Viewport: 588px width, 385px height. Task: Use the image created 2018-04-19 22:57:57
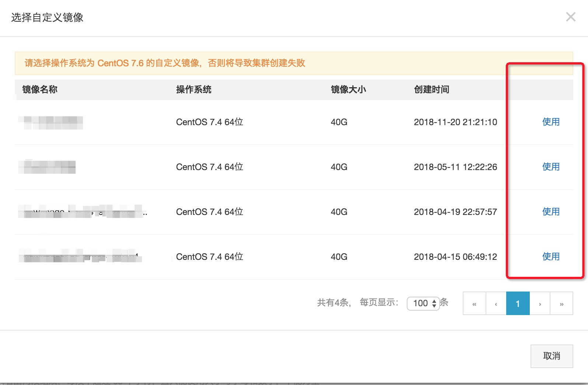551,212
